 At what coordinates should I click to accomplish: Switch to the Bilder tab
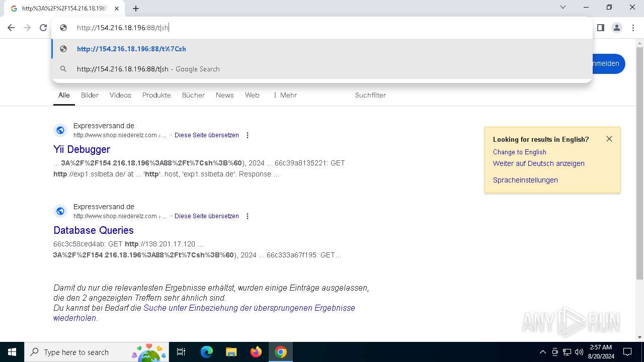tap(90, 95)
